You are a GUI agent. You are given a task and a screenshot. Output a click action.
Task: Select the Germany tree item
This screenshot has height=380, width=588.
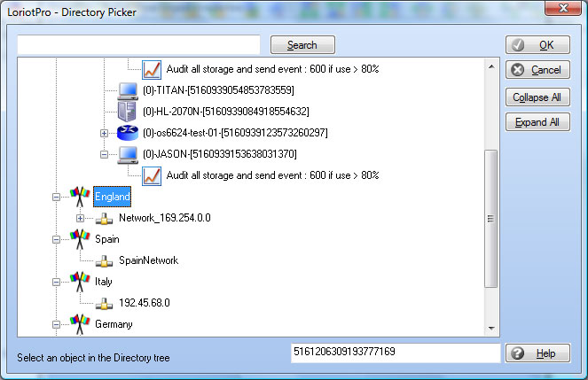114,324
